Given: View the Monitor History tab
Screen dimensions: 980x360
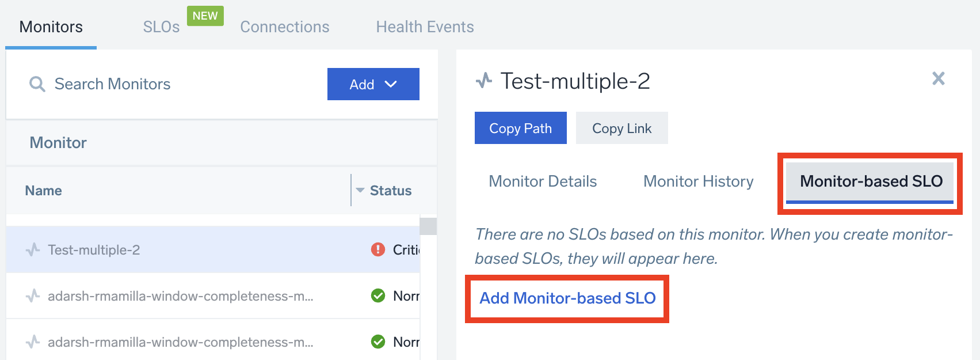Looking at the screenshot, I should click(698, 181).
